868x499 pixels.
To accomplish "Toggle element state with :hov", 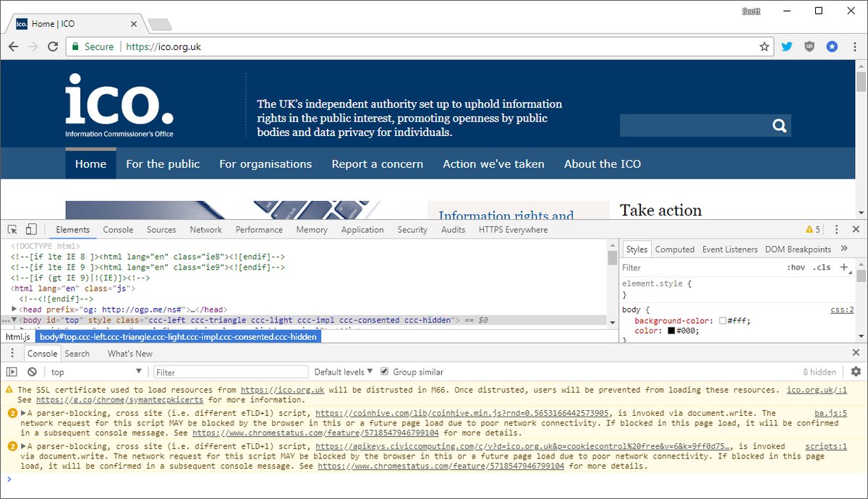I will pos(796,268).
